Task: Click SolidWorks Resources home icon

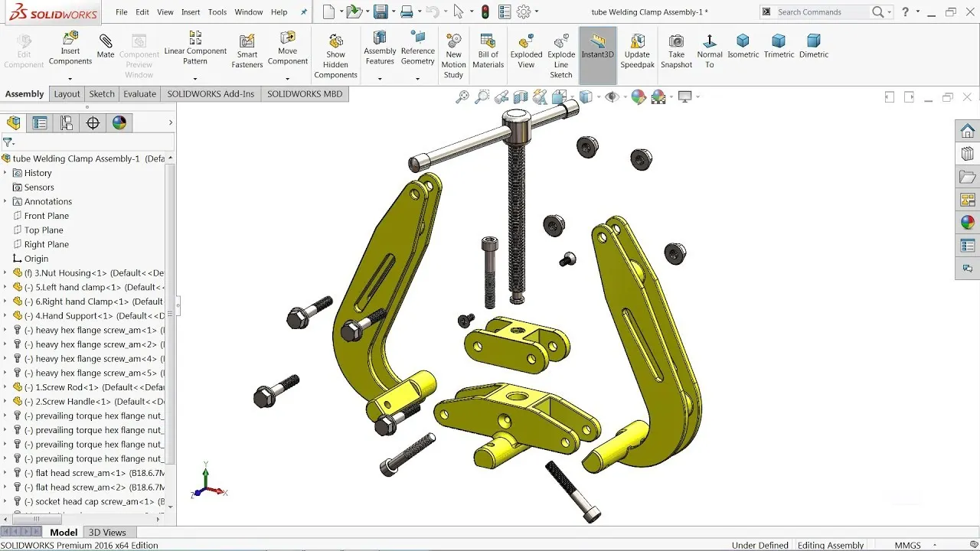Action: [968, 131]
